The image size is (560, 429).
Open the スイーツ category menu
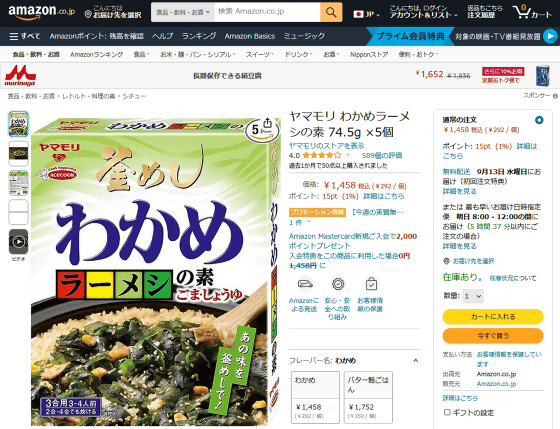[260, 55]
